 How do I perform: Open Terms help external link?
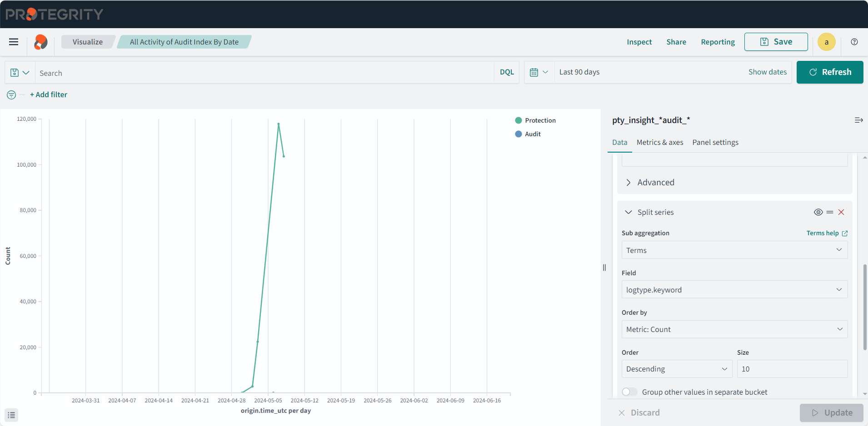click(827, 233)
